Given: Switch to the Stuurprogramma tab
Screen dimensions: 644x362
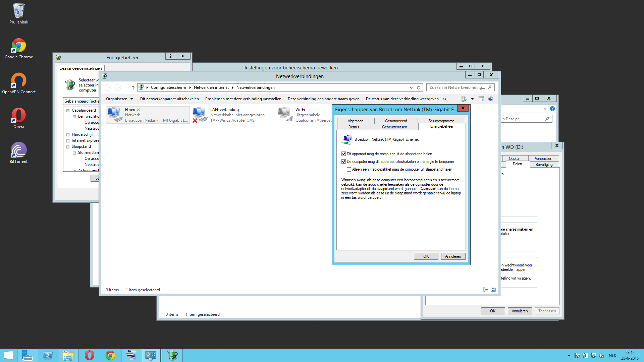Looking at the screenshot, I should point(441,121).
